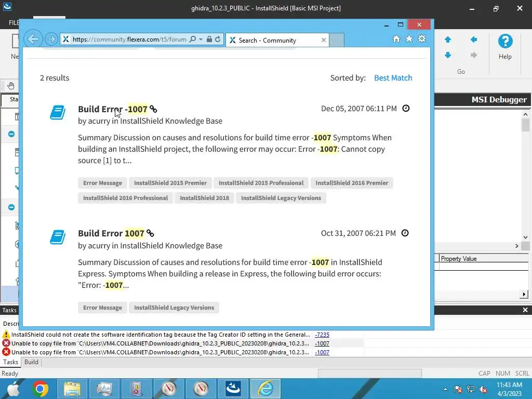This screenshot has height=399, width=532.
Task: Click the blue up arrow in Go group
Action: pyautogui.click(x=448, y=39)
